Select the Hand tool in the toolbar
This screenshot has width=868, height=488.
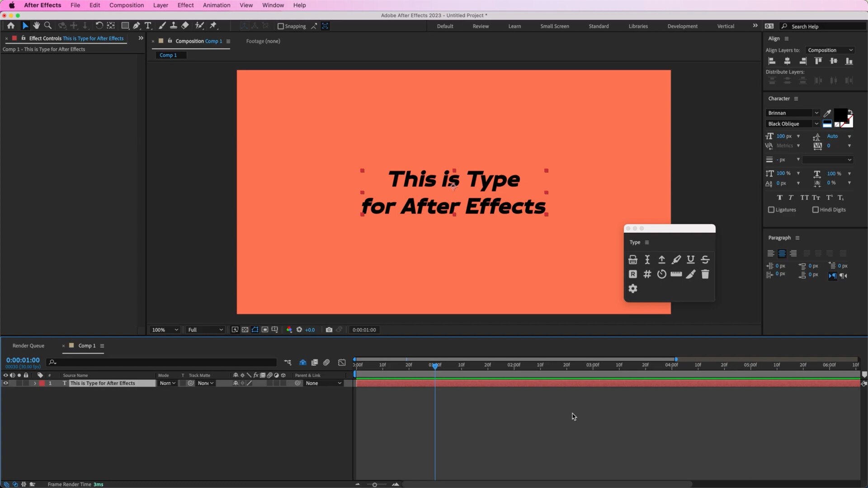37,26
